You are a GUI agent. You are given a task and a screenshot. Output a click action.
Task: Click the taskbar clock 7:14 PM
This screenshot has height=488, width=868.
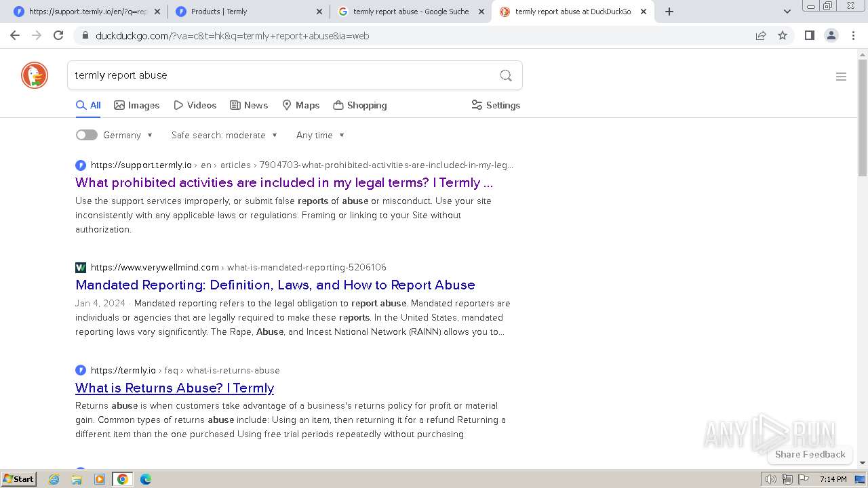pos(833,479)
